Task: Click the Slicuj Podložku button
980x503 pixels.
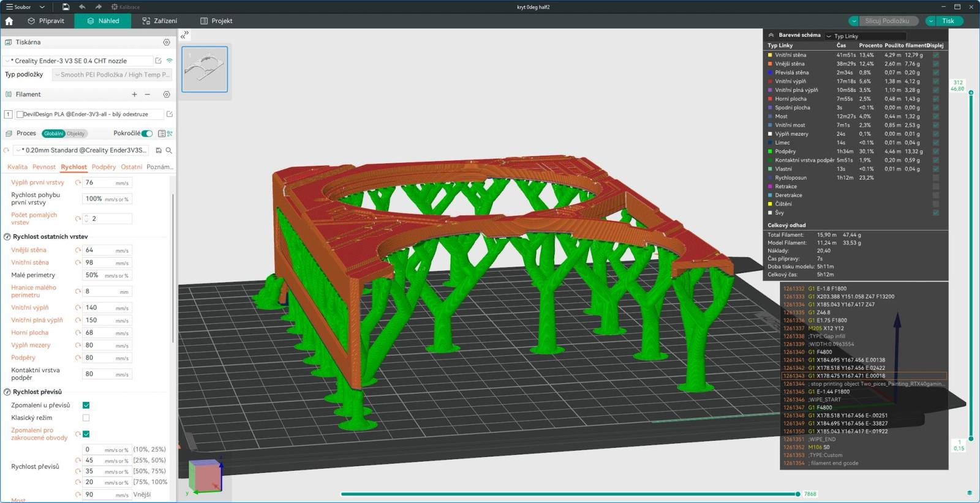Action: [x=888, y=21]
